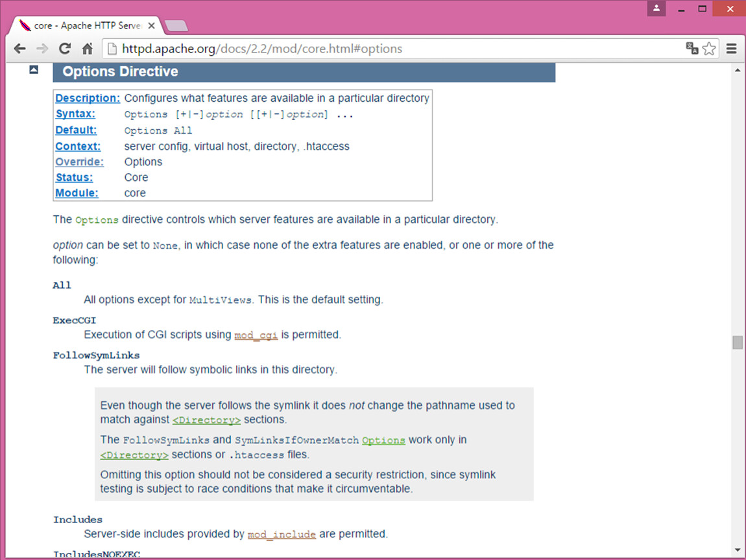The image size is (746, 560).
Task: Open <Directory> link after 'match against'
Action: point(206,420)
